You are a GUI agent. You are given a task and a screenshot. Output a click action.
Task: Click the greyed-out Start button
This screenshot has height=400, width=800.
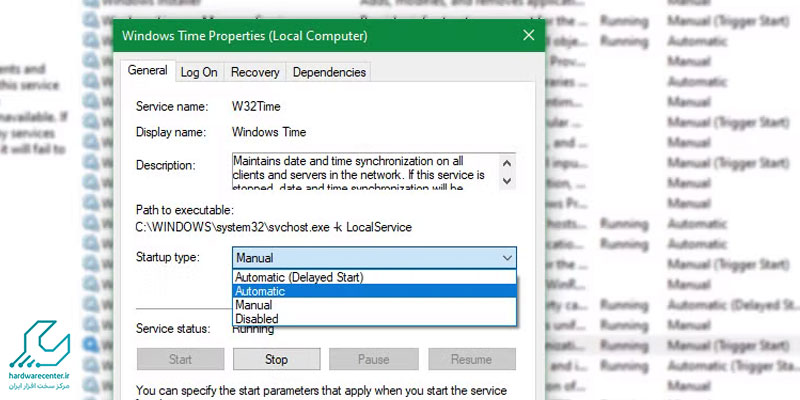(181, 359)
